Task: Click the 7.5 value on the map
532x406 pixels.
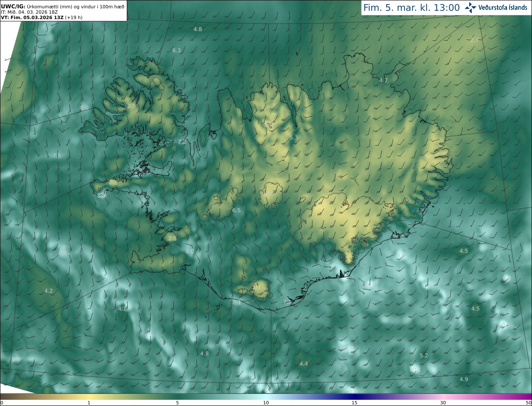Action: (x=57, y=156)
